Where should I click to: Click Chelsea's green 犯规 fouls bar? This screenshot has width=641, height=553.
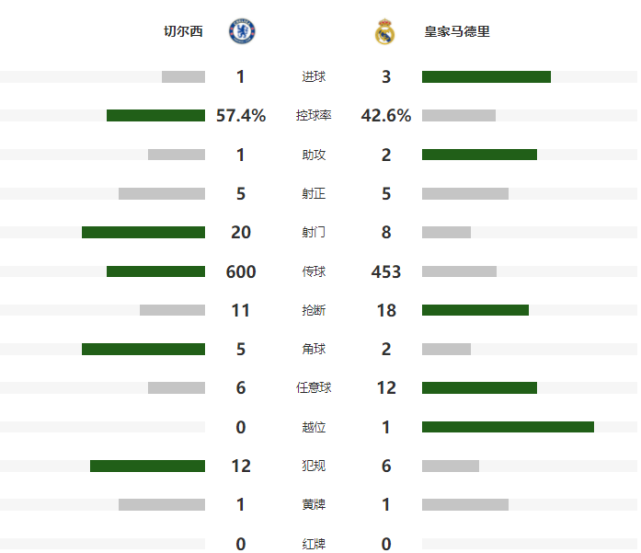click(x=148, y=466)
